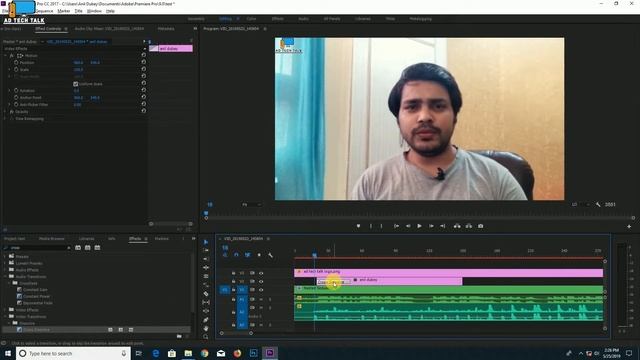This screenshot has height=360, width=640.
Task: Expand the Presets folder in Effects
Action: point(5,256)
